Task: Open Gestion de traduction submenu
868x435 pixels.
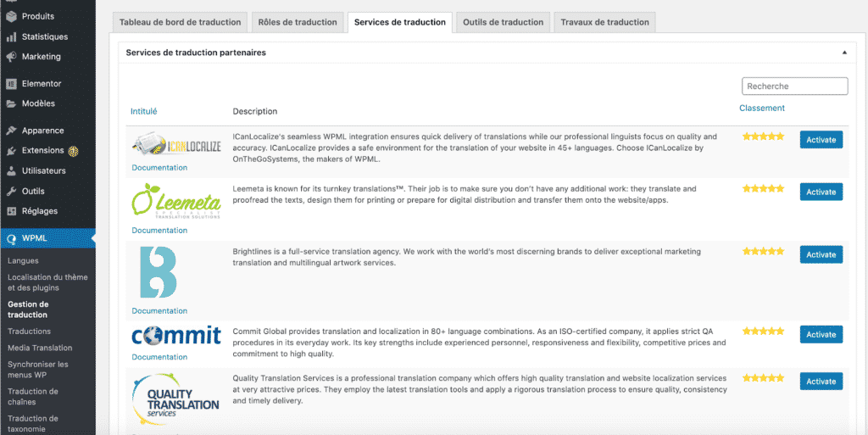Action: (x=28, y=310)
